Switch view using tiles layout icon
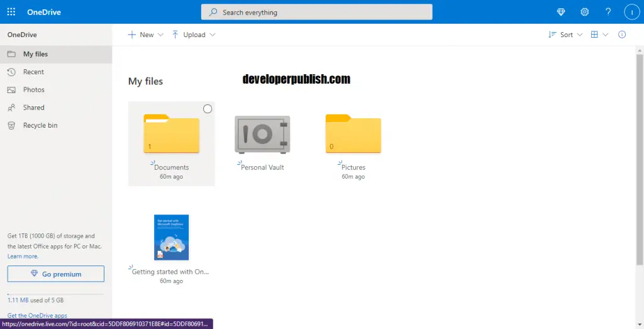 (594, 35)
